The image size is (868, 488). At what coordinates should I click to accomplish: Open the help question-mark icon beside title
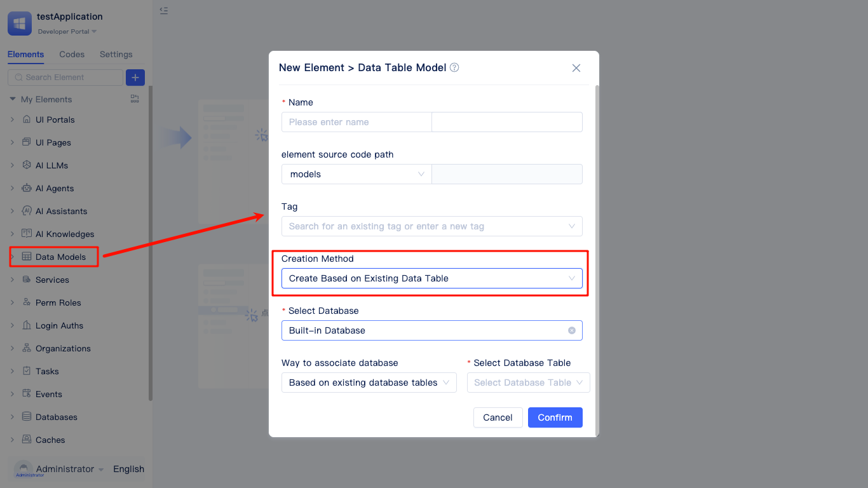[x=454, y=67]
